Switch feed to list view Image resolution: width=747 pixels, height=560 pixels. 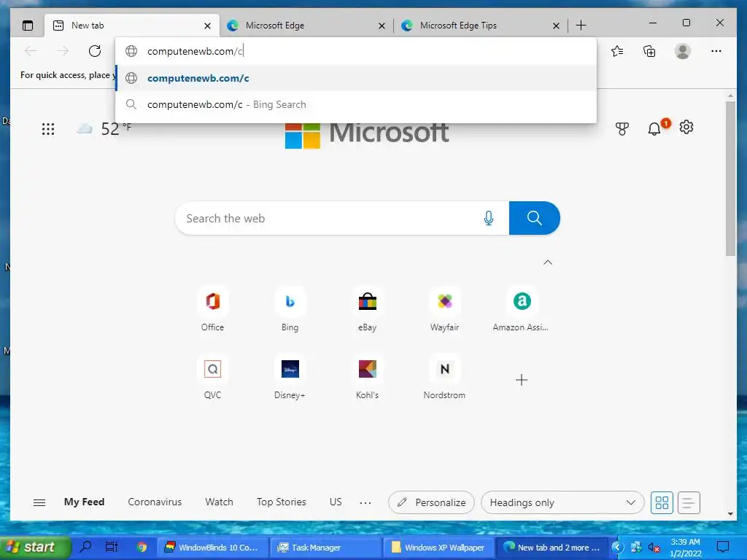point(689,502)
